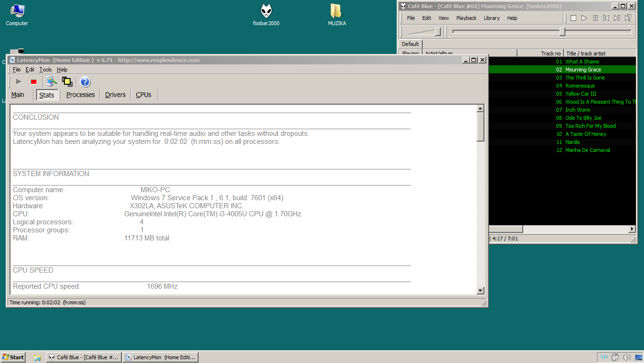
Task: Select the foobar2000 desktop shortcut
Action: [x=266, y=15]
